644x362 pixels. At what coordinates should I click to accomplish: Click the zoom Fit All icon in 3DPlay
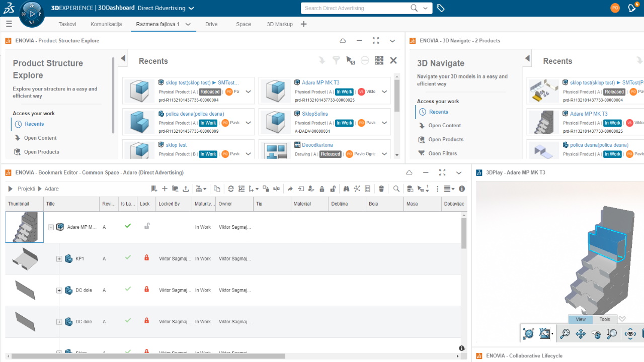565,333
